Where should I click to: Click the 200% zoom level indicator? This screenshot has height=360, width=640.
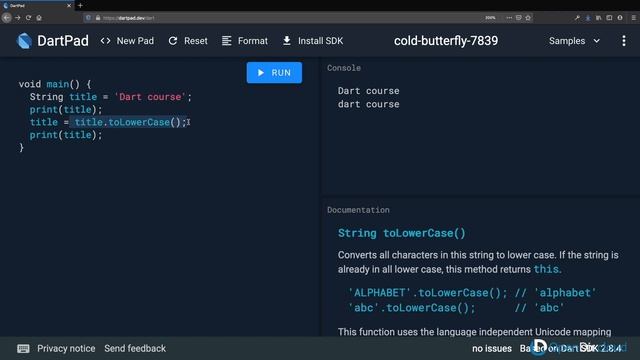pyautogui.click(x=490, y=18)
